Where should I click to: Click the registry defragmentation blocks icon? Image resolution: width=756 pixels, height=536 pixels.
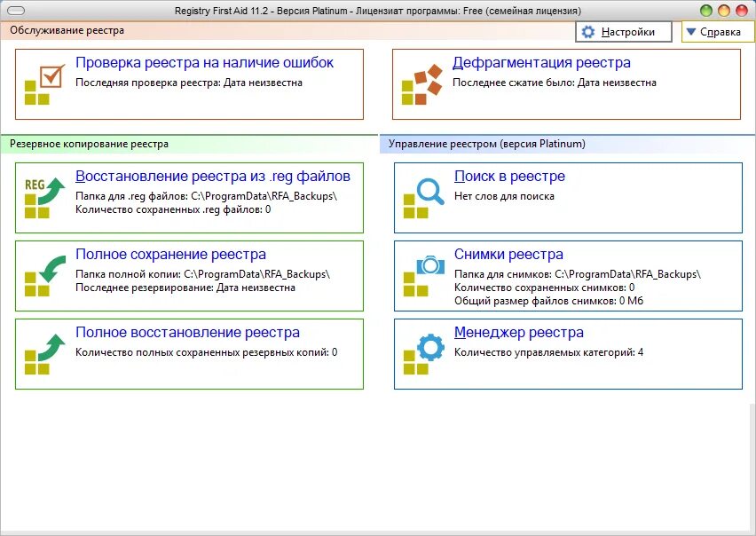421,84
